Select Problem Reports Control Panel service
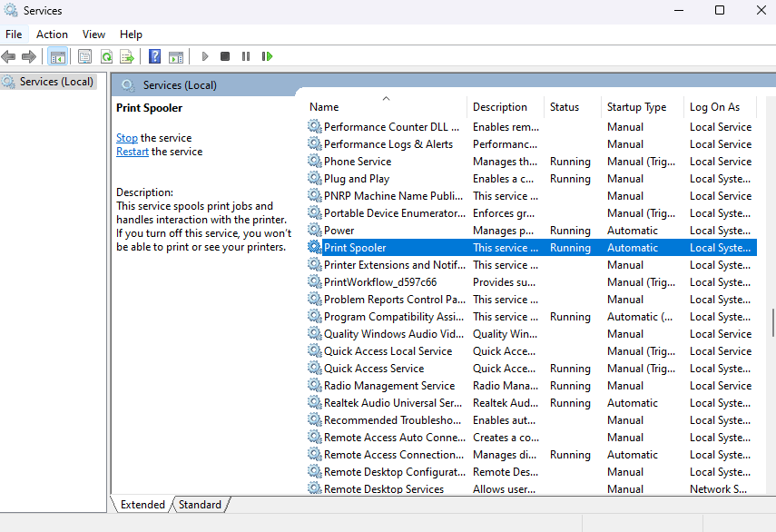This screenshot has width=776, height=532. click(x=532, y=300)
